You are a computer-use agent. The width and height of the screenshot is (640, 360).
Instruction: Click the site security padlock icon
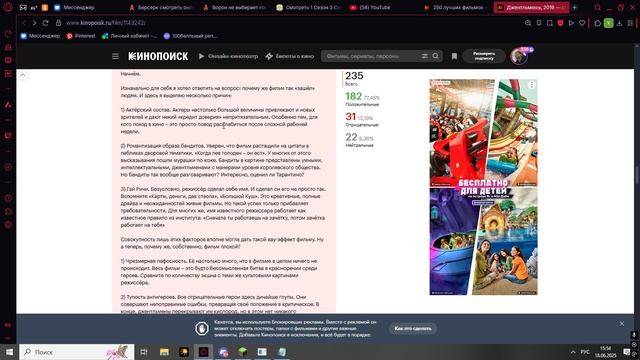(x=58, y=23)
